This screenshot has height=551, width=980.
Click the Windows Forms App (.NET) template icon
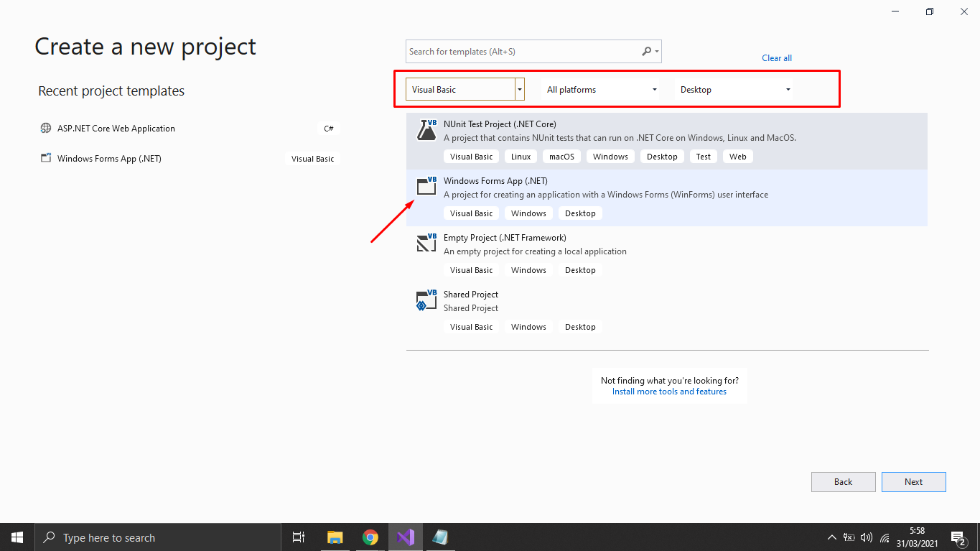coord(426,185)
